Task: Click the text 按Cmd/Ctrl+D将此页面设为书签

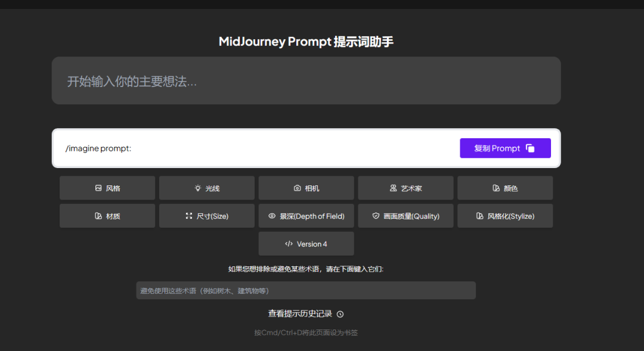Action: tap(306, 333)
